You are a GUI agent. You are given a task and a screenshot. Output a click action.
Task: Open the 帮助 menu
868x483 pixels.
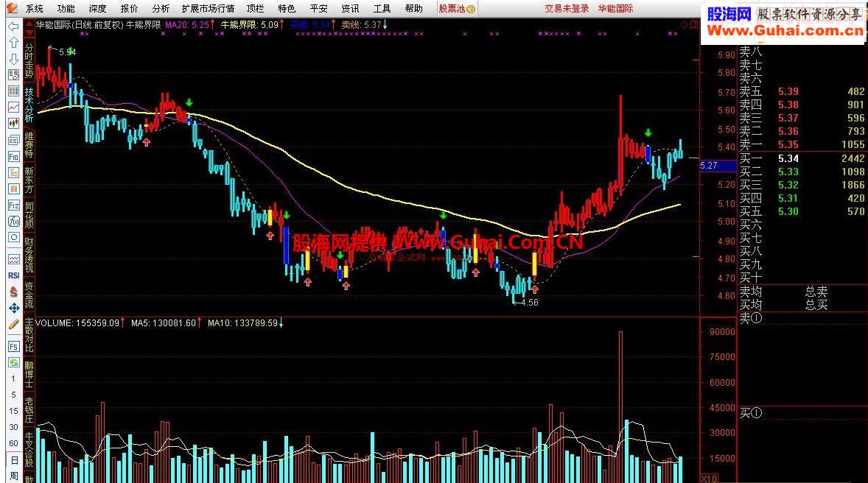[413, 8]
